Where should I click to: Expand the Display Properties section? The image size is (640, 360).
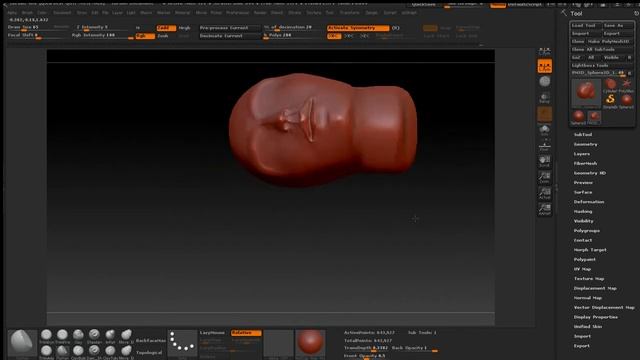point(596,317)
